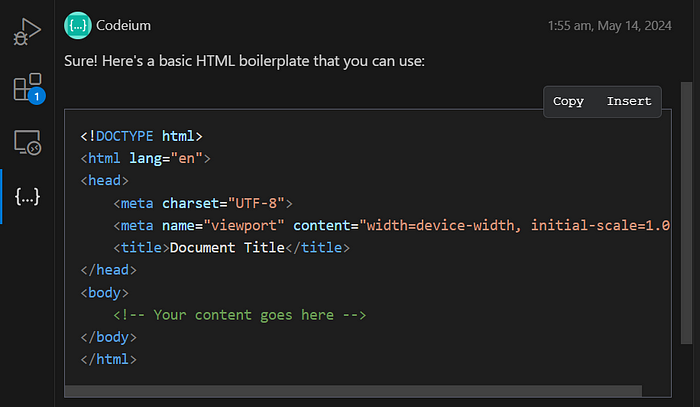Click the meta viewport line
This screenshot has width=700, height=407.
(392, 226)
